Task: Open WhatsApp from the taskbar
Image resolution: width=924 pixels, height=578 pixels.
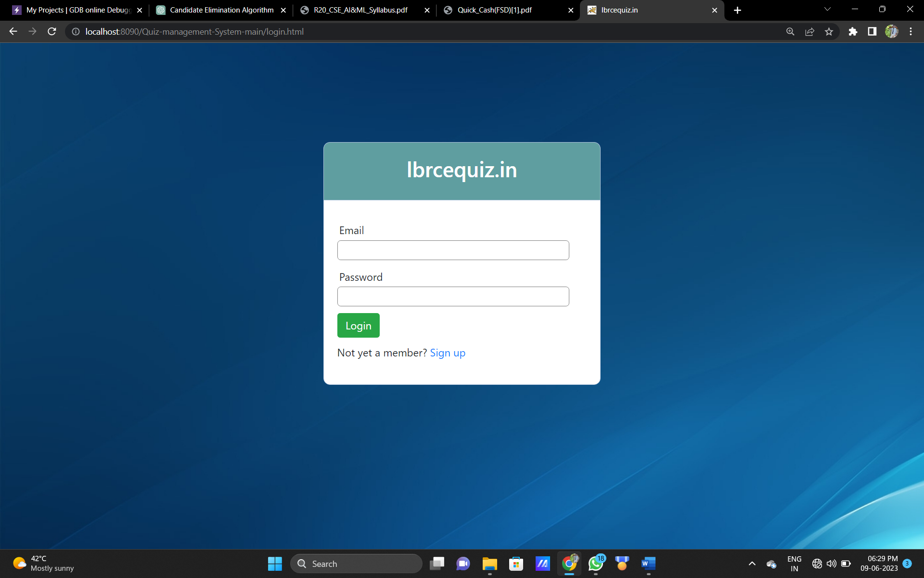Action: [595, 564]
